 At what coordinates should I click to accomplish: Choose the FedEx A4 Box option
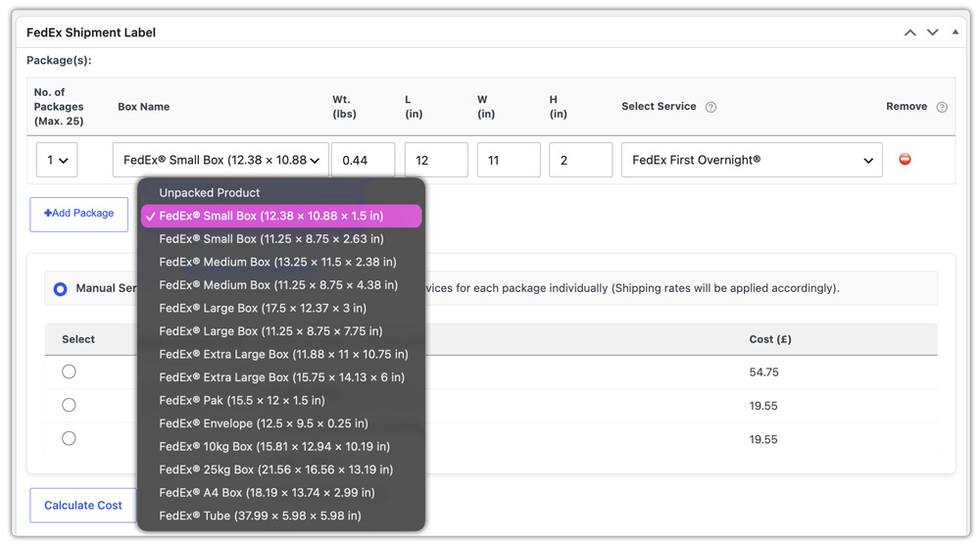tap(281, 493)
